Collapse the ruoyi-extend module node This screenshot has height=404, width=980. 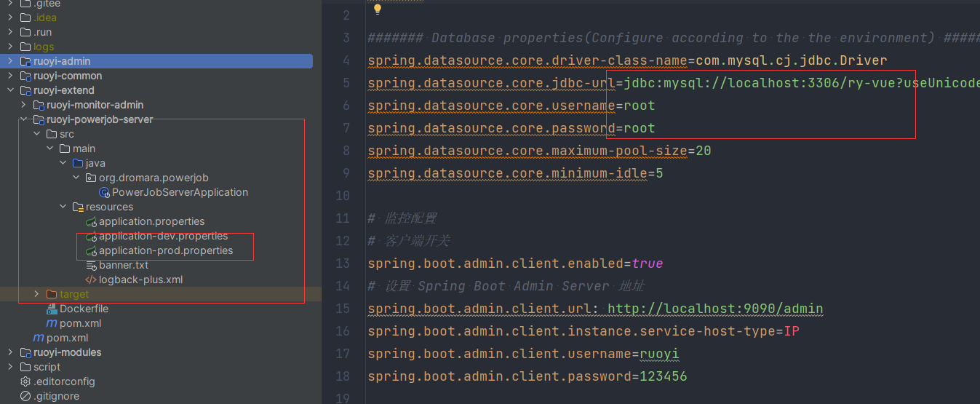[x=10, y=90]
